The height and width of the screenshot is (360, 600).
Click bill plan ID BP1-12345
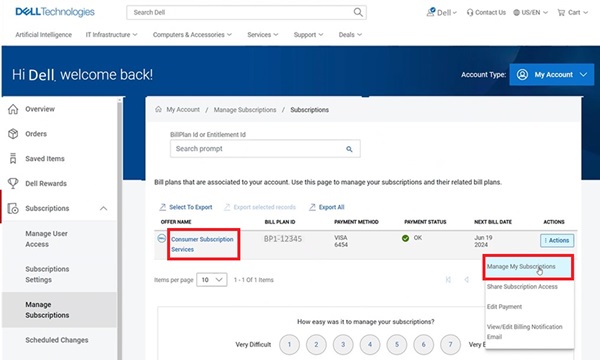[x=282, y=239]
